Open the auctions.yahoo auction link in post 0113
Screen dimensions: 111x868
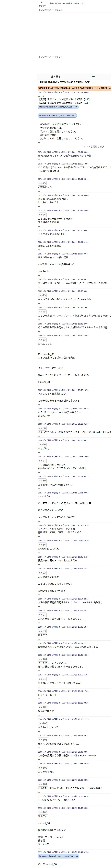pos(59,856)
